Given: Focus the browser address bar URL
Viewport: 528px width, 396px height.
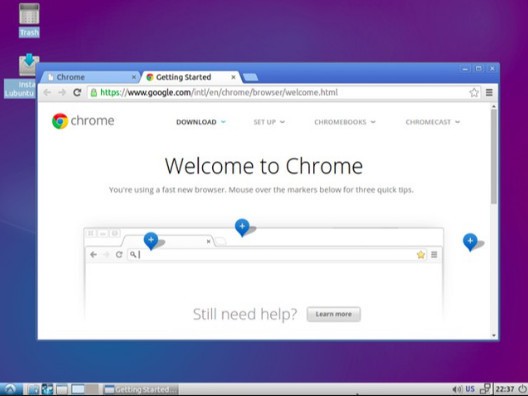Looking at the screenshot, I should click(x=219, y=92).
